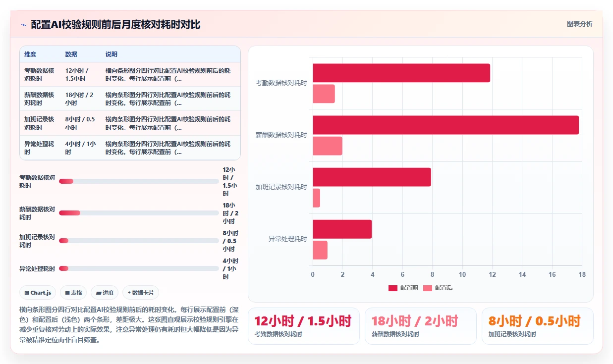The height and width of the screenshot is (364, 613).
Task: Click the 异常处理耗时 progress bar
Action: coord(139,268)
